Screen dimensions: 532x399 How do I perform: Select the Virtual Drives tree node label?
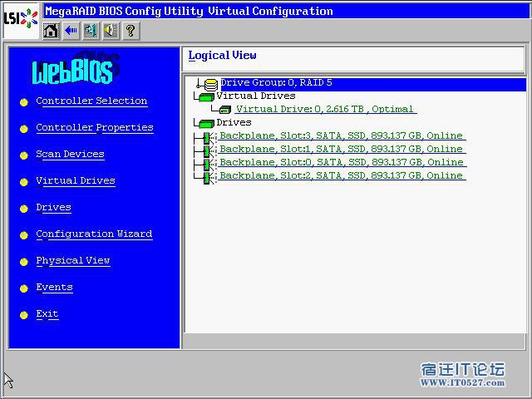pos(256,96)
